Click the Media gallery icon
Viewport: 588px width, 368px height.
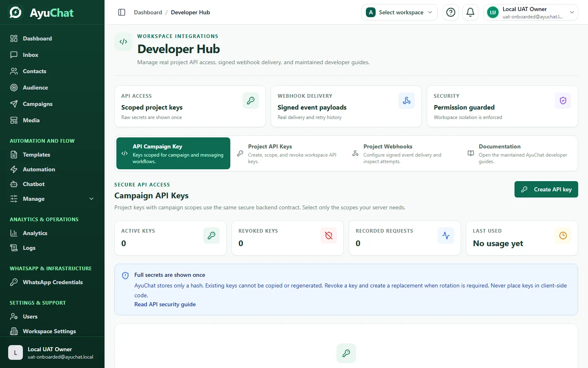pos(14,120)
